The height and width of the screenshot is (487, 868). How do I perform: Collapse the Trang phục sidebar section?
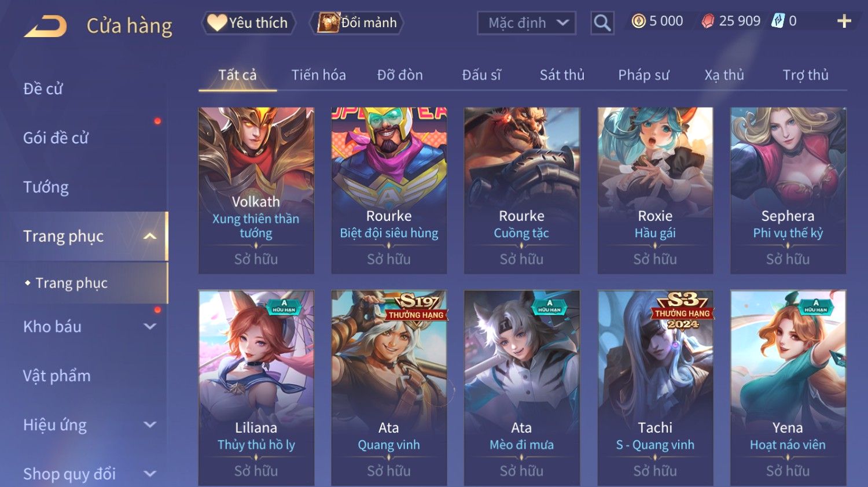click(x=150, y=236)
